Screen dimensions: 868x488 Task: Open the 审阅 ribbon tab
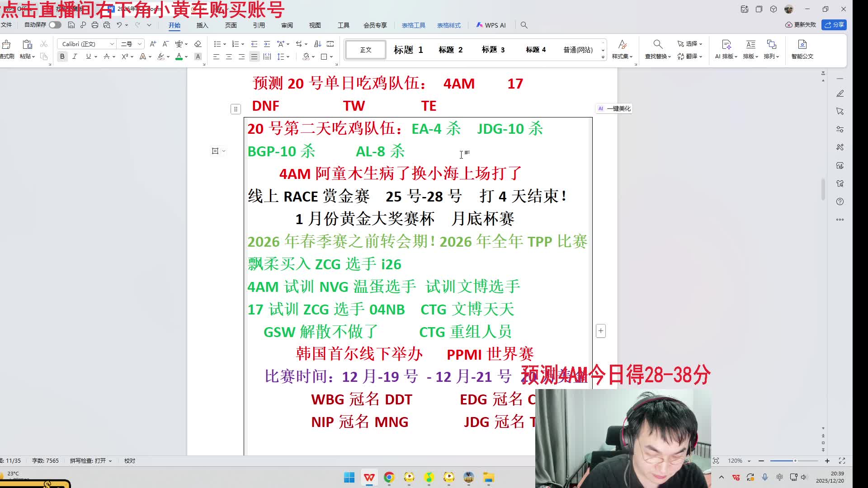287,25
